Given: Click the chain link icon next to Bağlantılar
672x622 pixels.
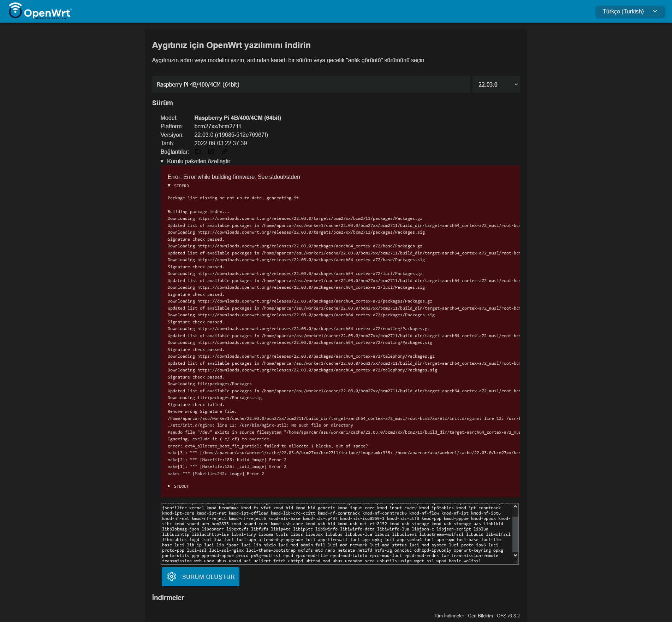Looking at the screenshot, I should point(225,152).
